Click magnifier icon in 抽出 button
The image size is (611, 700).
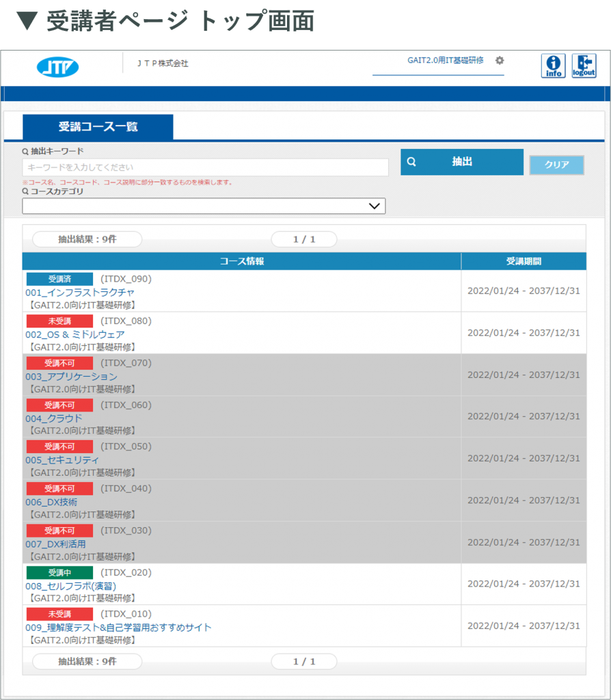411,161
